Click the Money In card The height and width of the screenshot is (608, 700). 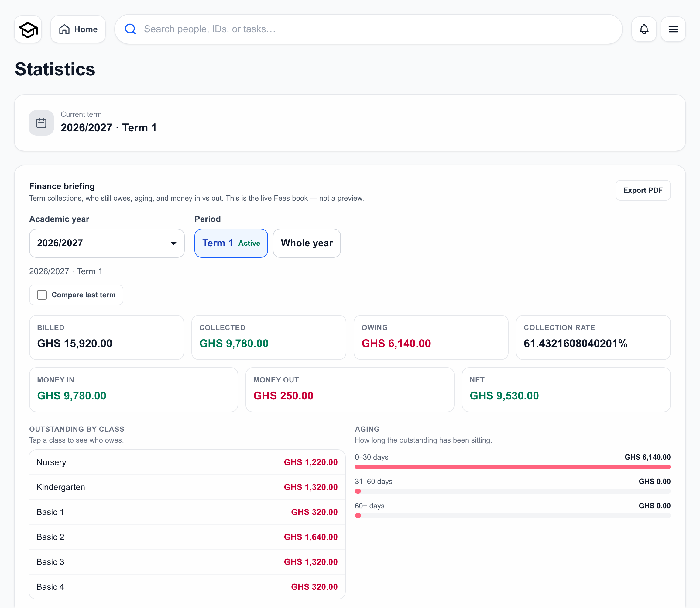point(134,389)
